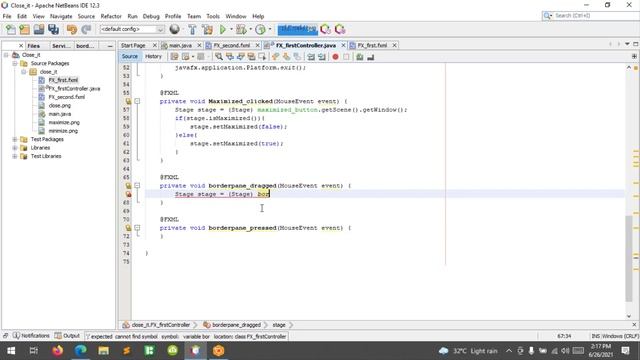The height and width of the screenshot is (360, 640).
Task: Toggle Highlight Search editor icon
Action: (251, 57)
